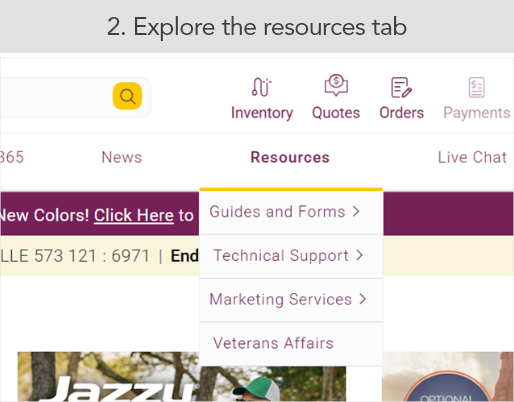Select the Orders label
Viewport: 514px width, 402px height.
tap(402, 113)
